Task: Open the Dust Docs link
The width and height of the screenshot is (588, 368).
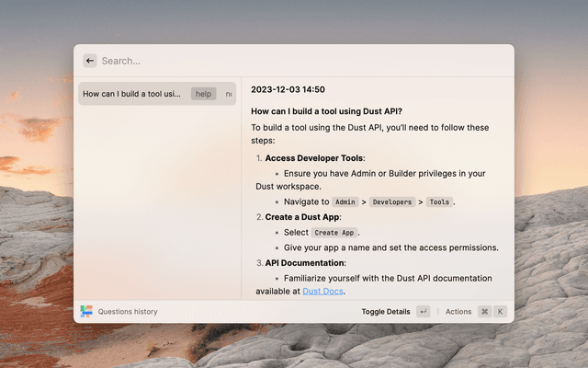Action: tap(322, 292)
